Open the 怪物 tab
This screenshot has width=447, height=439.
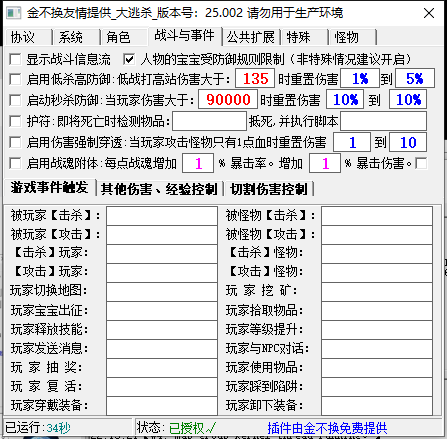tap(353, 37)
